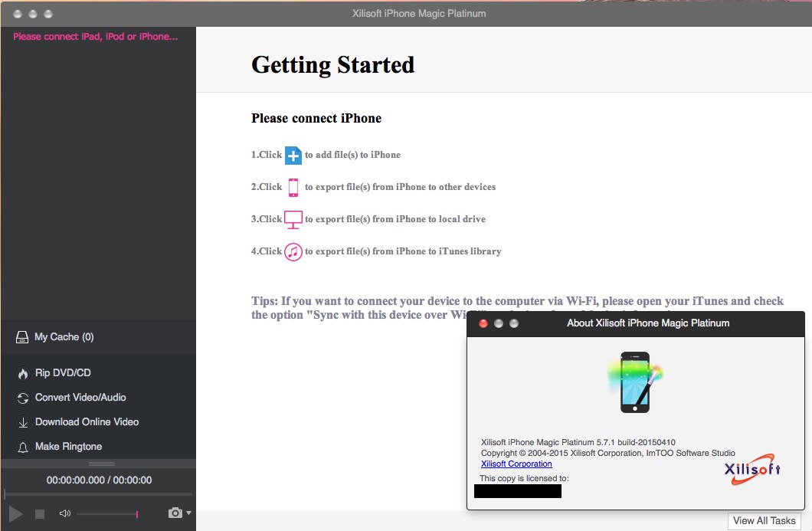812x531 pixels.
Task: Click the circular arrows Convert Video/Audio icon
Action: pos(23,398)
